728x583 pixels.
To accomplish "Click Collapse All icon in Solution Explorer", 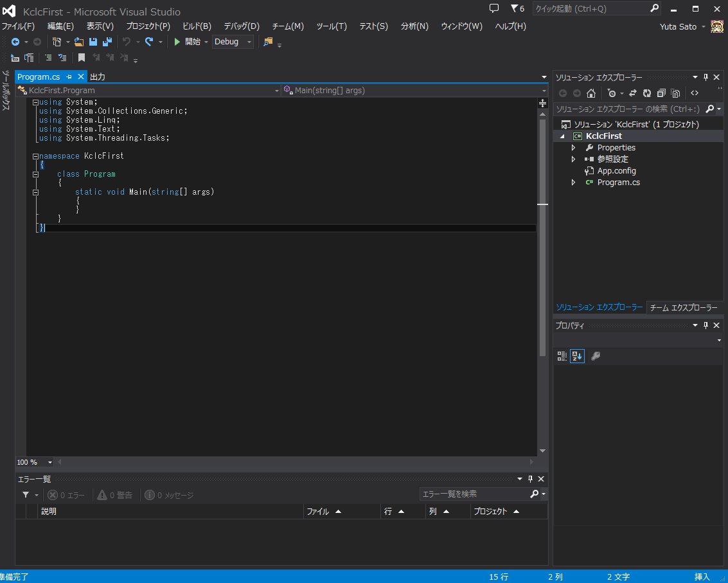I will [x=661, y=93].
